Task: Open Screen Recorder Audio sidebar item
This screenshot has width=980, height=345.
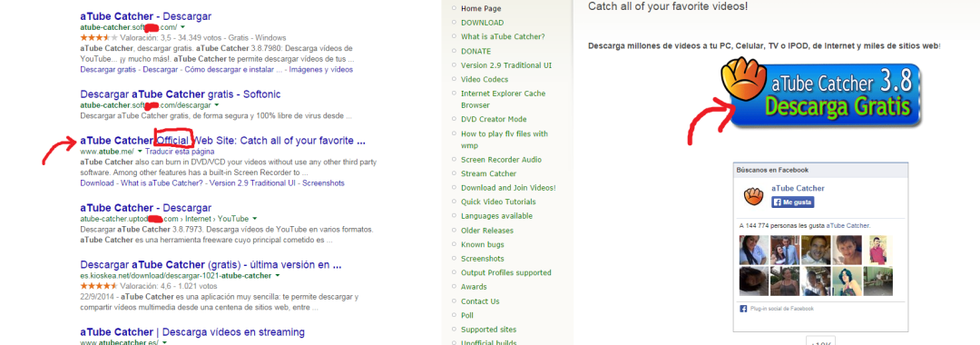Action: [x=501, y=160]
